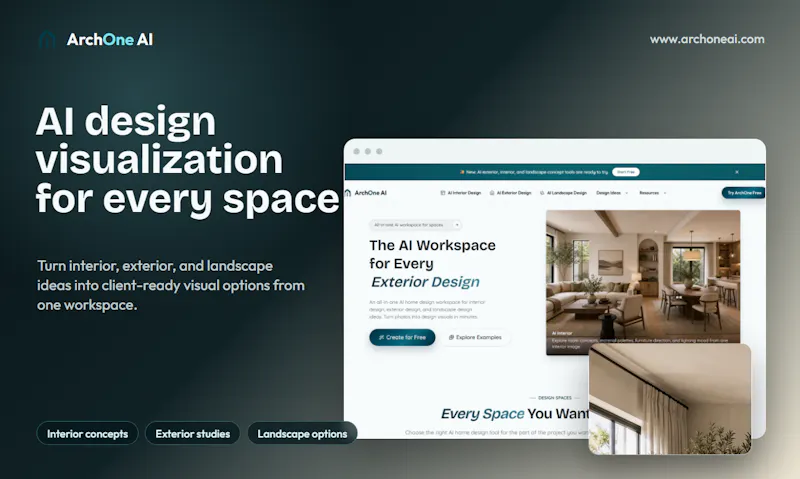
Task: Expand the Resources dropdown
Action: point(653,193)
